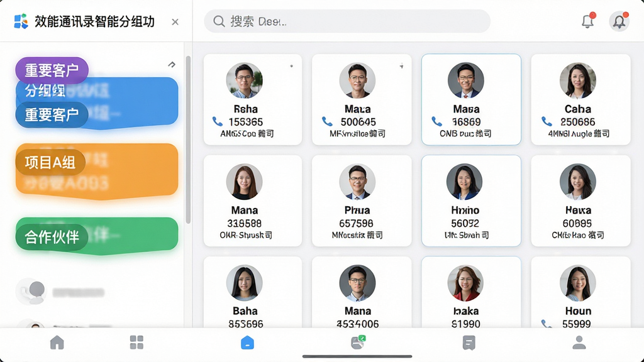644x362 pixels.
Task: Select the Mana contact name above 4534006
Action: click(358, 311)
